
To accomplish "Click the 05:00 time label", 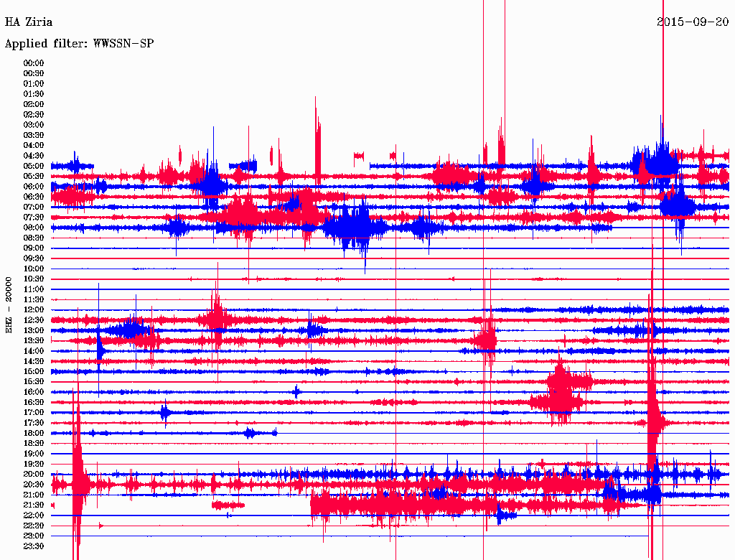I will coord(34,166).
